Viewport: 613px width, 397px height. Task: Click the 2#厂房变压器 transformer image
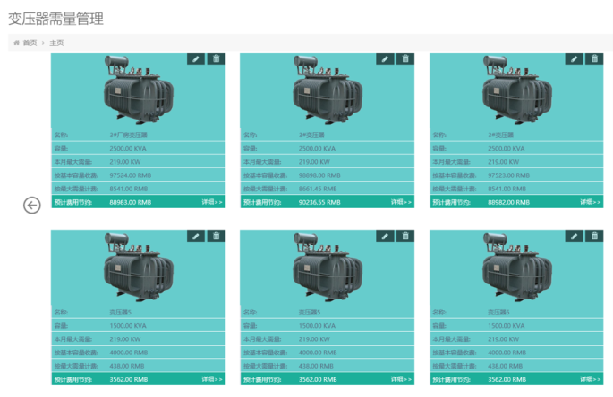tap(139, 90)
